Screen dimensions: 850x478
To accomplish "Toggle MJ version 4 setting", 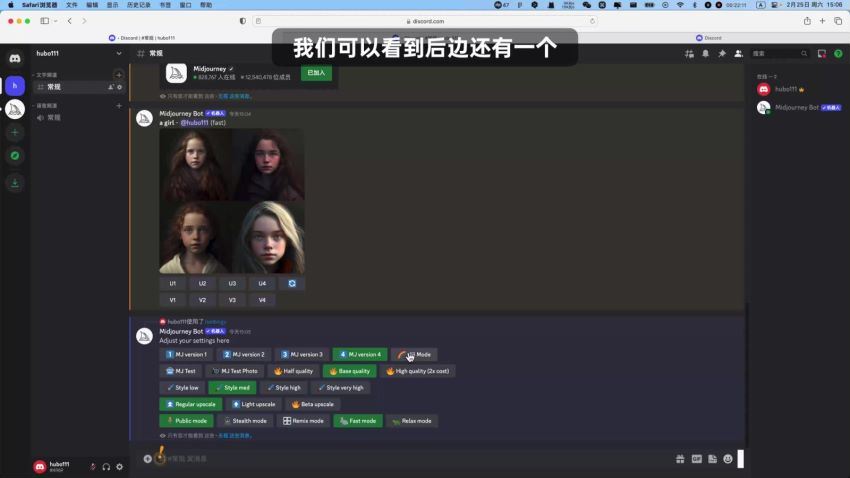I will coord(360,354).
